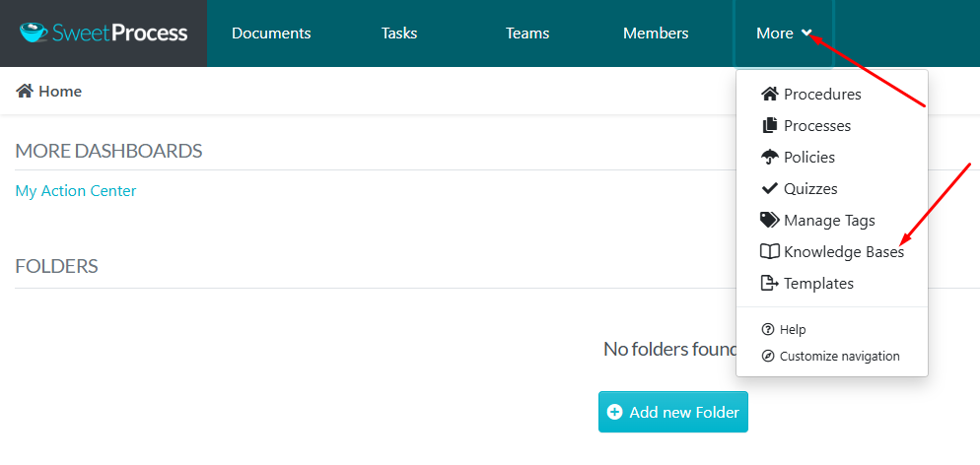980x465 pixels.
Task: Click the plus icon on Add new Folder
Action: (615, 412)
